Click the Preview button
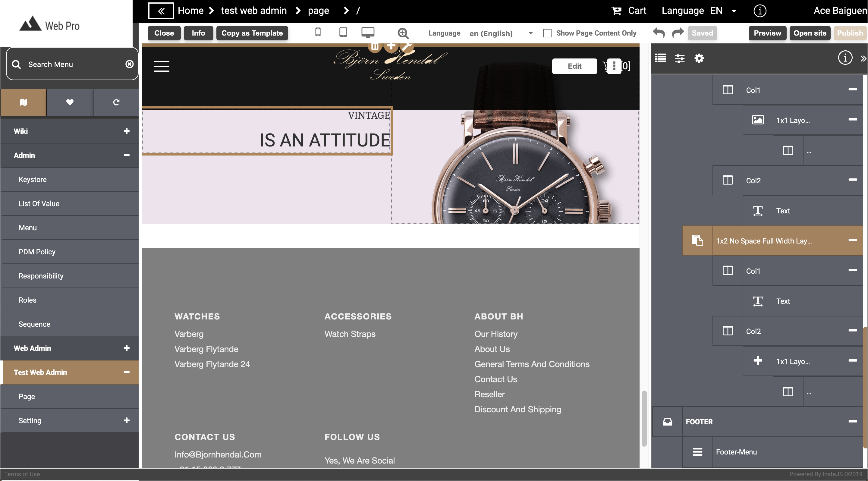Image resolution: width=868 pixels, height=481 pixels. (x=767, y=33)
